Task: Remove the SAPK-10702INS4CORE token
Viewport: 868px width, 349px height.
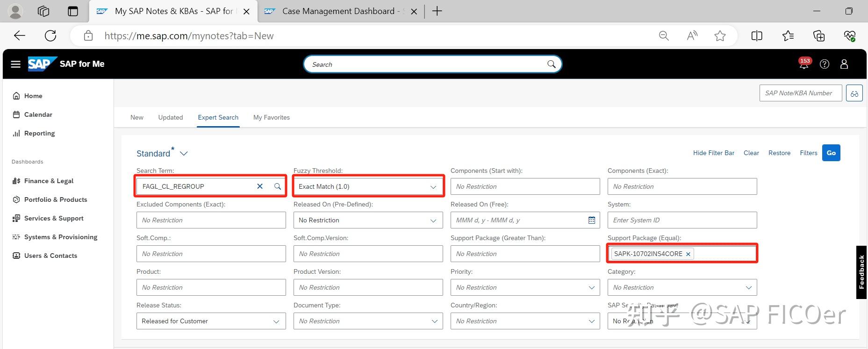Action: pyautogui.click(x=688, y=254)
